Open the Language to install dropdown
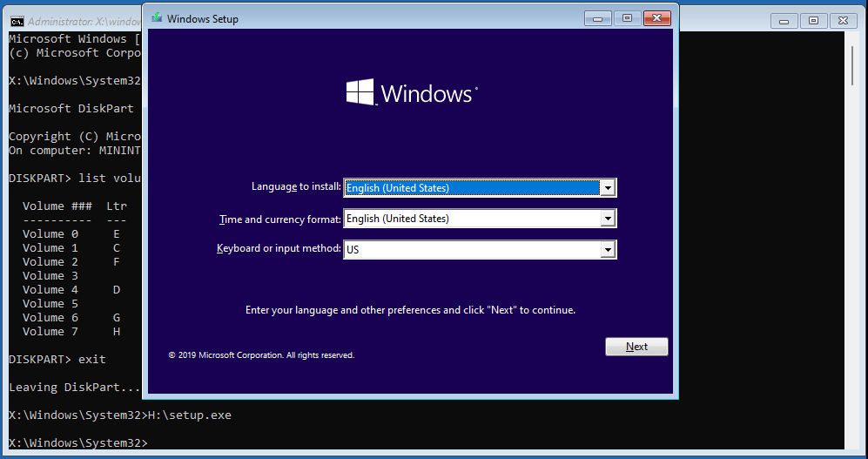Image resolution: width=868 pixels, height=459 pixels. coord(608,188)
